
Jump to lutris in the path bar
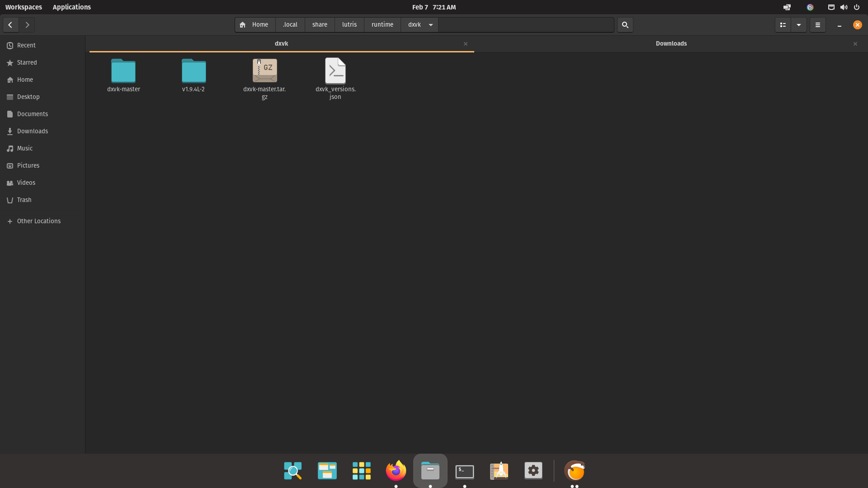tap(349, 25)
